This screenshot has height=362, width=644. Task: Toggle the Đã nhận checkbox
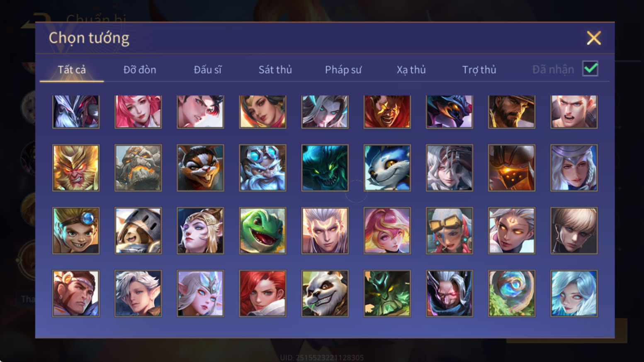(x=590, y=68)
